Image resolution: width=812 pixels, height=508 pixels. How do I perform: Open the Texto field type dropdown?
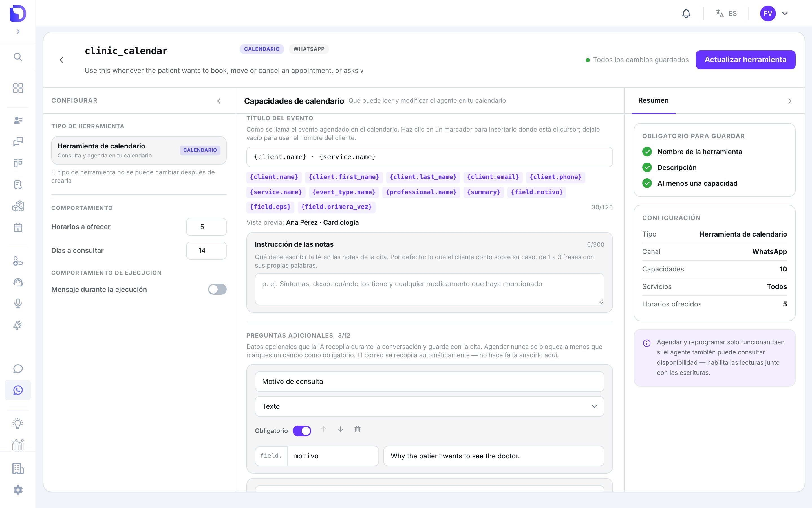(429, 406)
